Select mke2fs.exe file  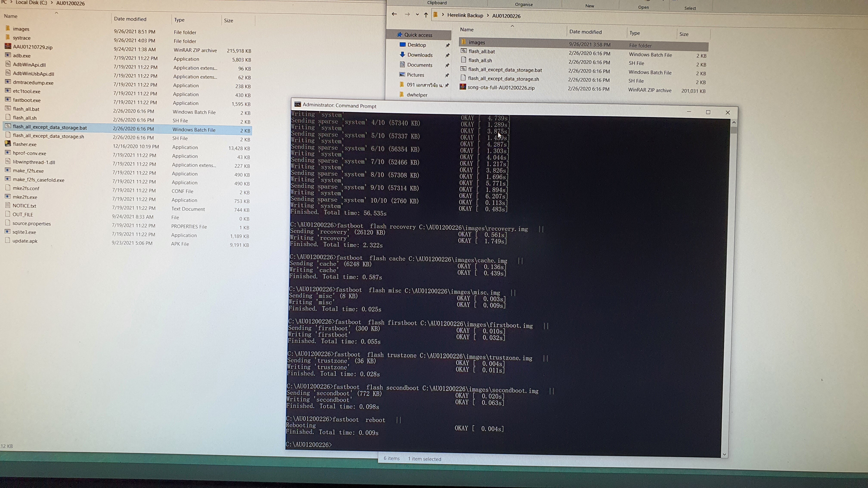click(x=25, y=197)
